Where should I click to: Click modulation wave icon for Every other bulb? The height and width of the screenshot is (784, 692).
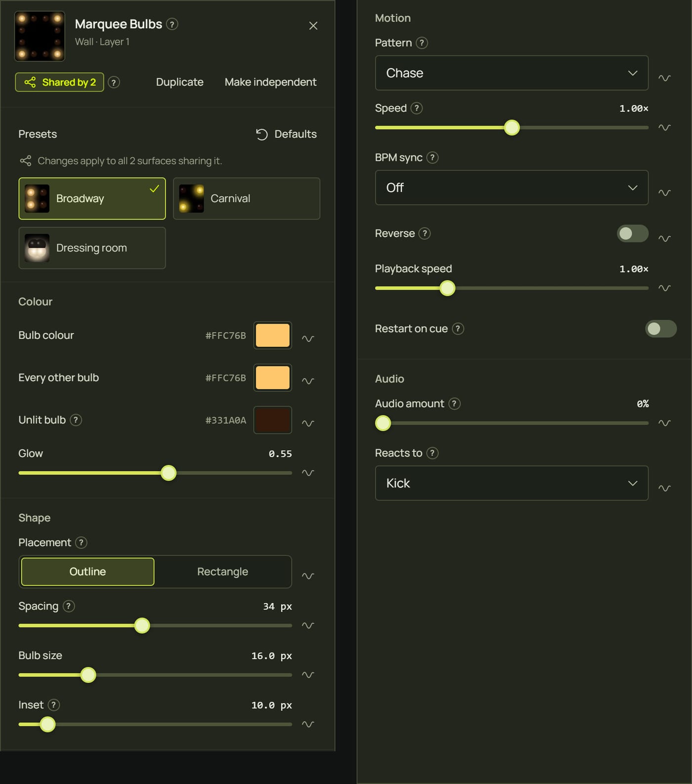click(308, 381)
